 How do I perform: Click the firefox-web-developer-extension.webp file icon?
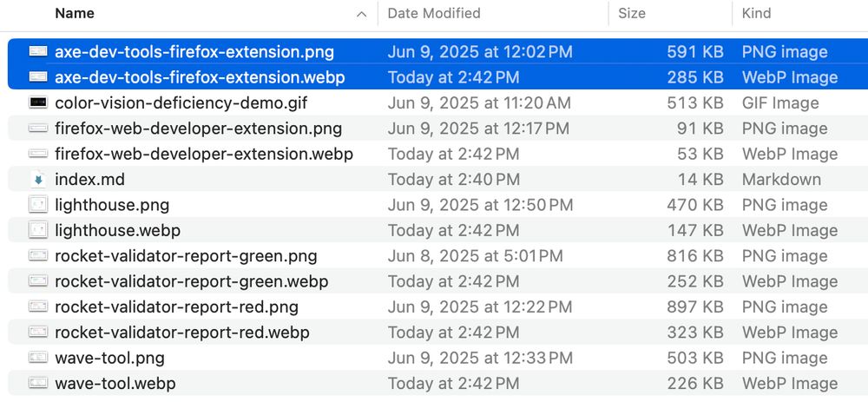(x=37, y=154)
